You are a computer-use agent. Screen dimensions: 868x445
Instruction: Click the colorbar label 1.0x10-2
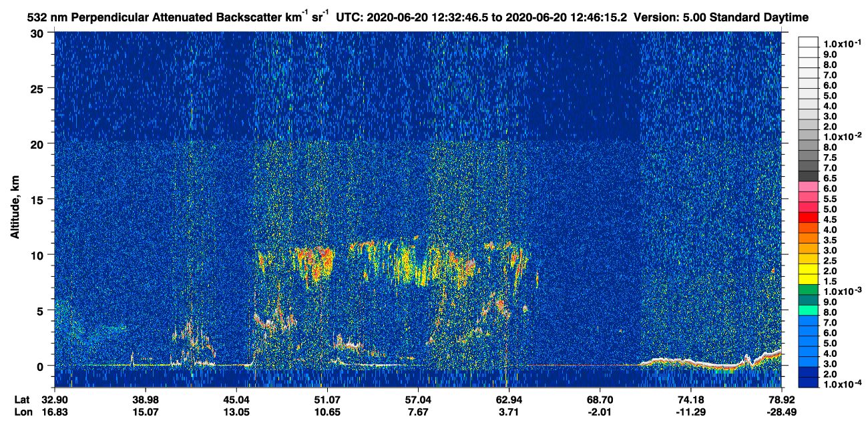click(841, 136)
